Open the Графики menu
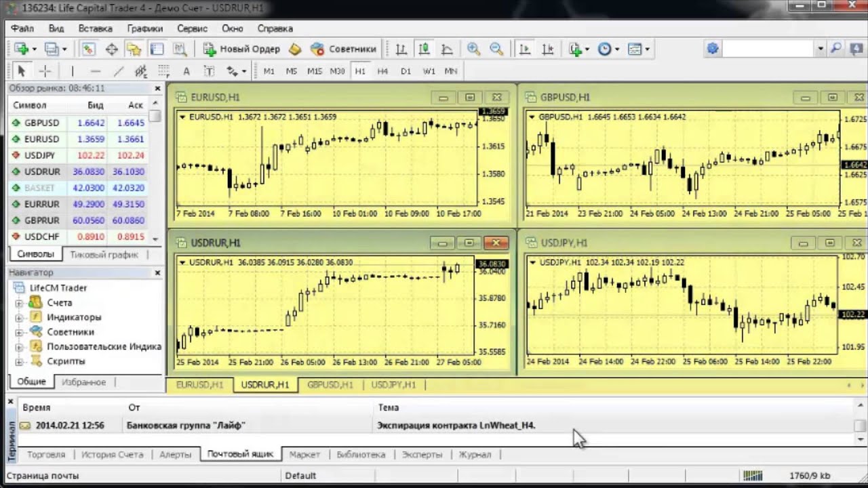Screen dimensions: 868x488 [x=145, y=28]
